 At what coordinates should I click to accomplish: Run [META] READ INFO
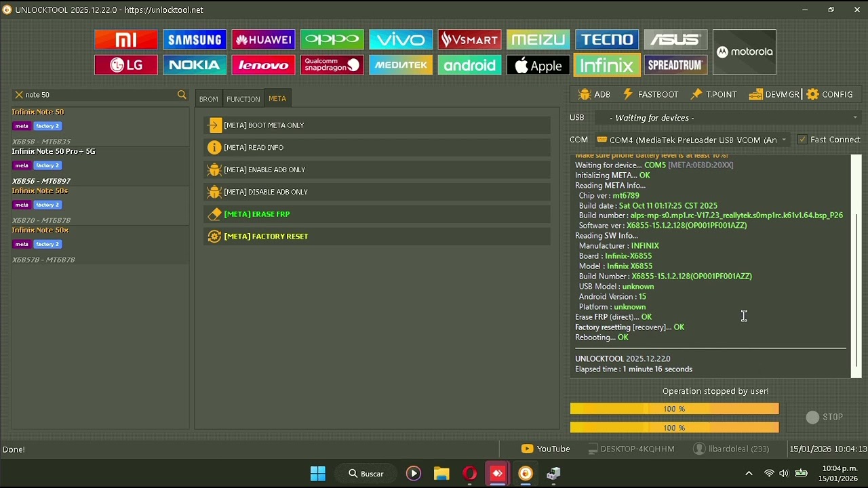pos(377,148)
